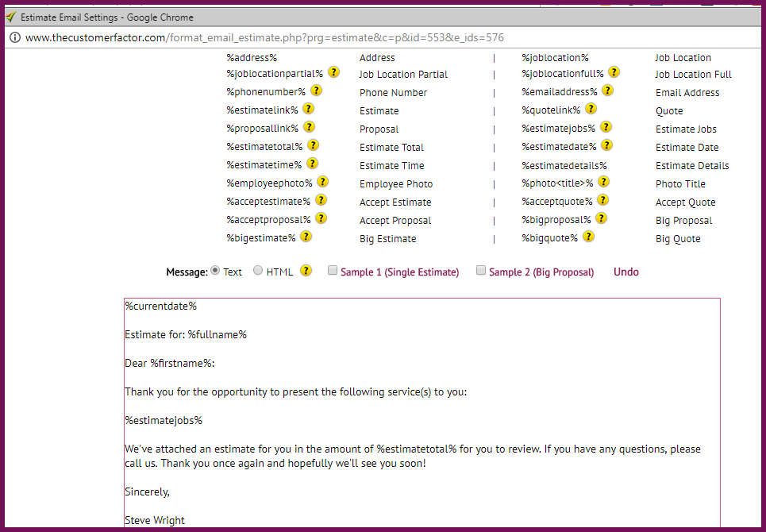Click help icon next to %bigquote%

click(x=589, y=237)
